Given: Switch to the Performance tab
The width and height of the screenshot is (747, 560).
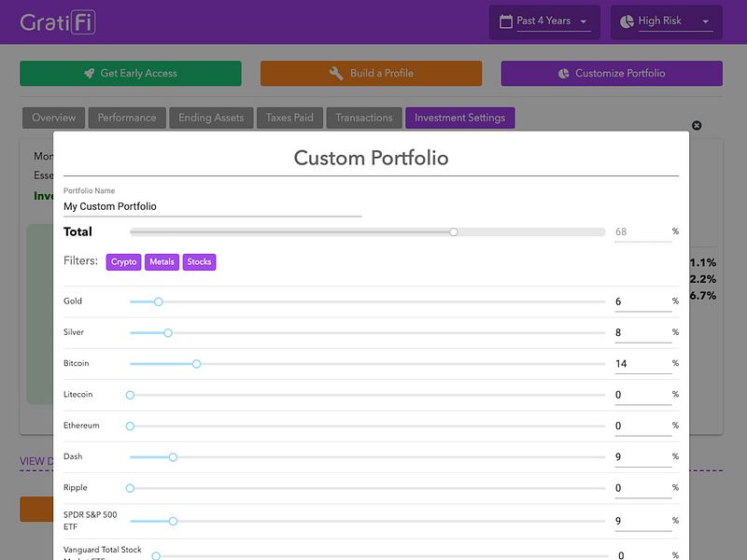Looking at the screenshot, I should 127,118.
